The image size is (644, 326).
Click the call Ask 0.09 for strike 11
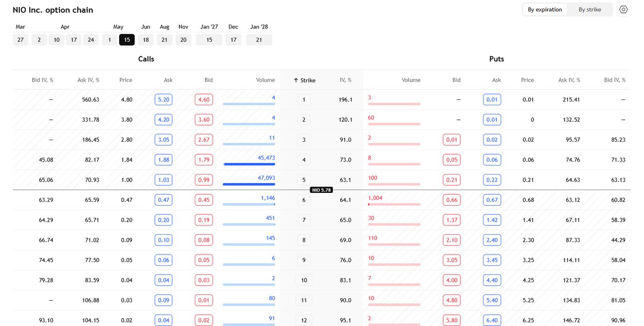[x=164, y=300]
